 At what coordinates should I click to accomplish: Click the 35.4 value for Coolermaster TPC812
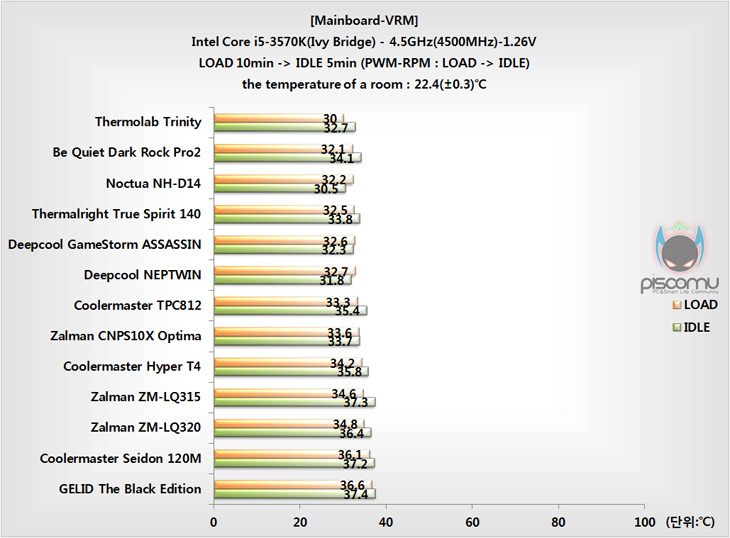(347, 311)
